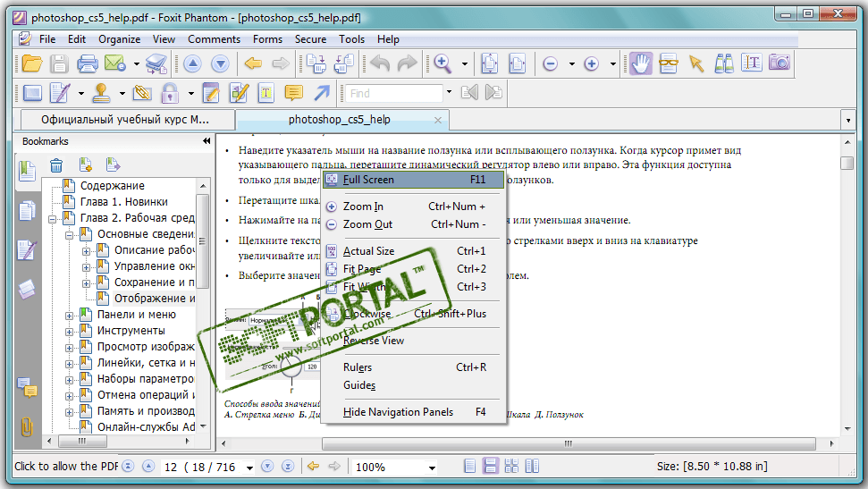Viewport: 868px width, 489px height.
Task: Click the orange Previous View arrow
Action: (253, 63)
